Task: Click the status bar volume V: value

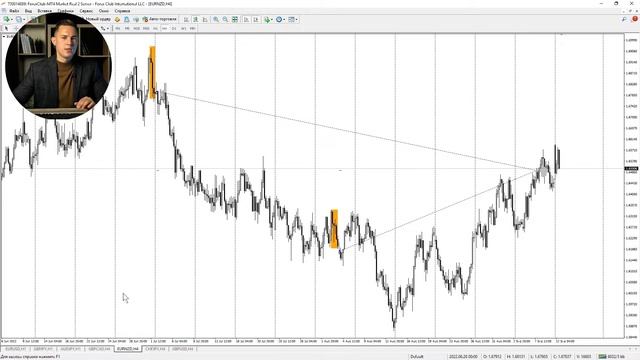Action: click(x=584, y=357)
